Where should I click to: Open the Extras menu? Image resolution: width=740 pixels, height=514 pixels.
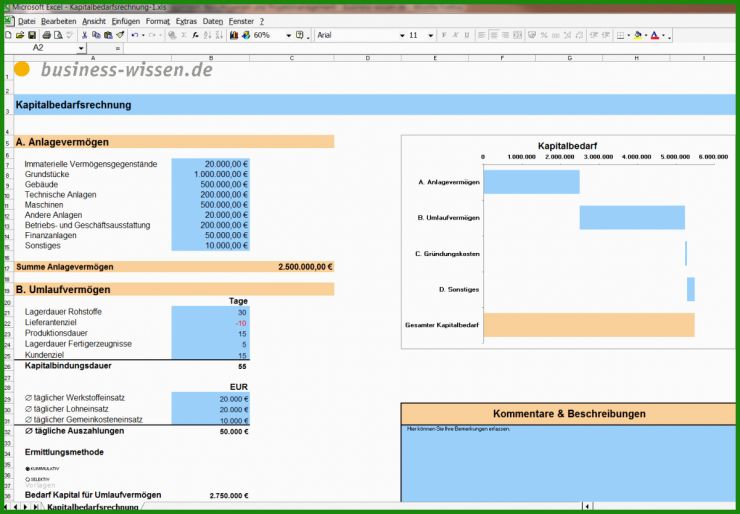pos(186,21)
